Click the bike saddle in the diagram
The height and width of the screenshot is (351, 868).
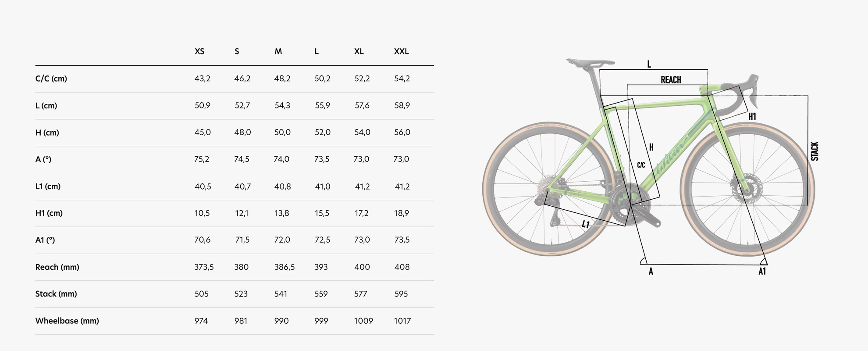[590, 63]
